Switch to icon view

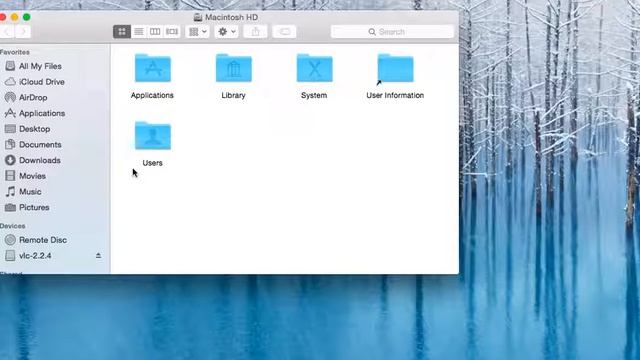[122, 32]
